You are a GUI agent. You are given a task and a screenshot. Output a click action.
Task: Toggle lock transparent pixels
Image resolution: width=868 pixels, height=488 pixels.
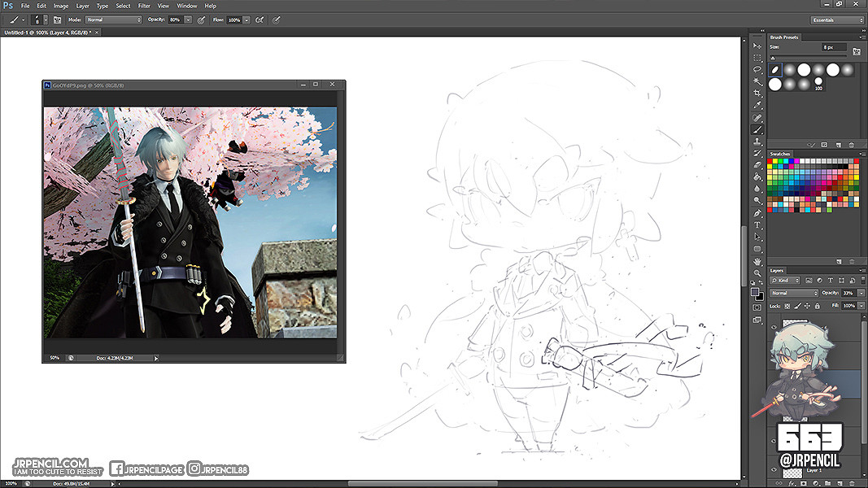click(787, 306)
